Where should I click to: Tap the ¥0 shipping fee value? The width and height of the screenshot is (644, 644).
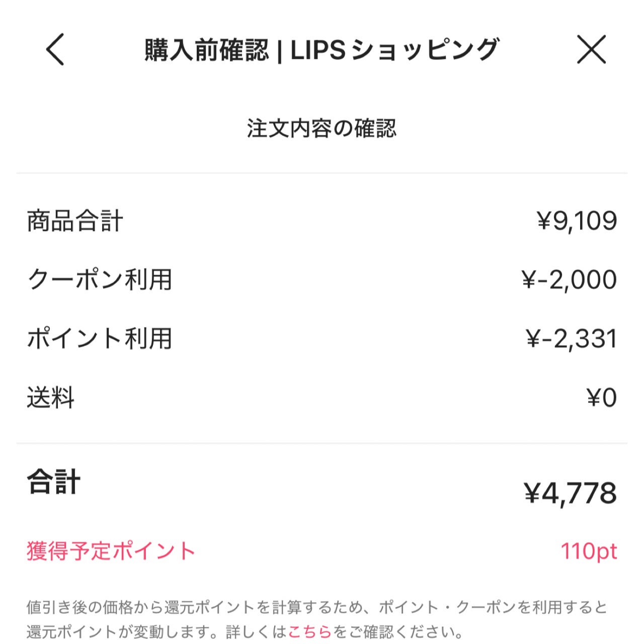(x=602, y=396)
